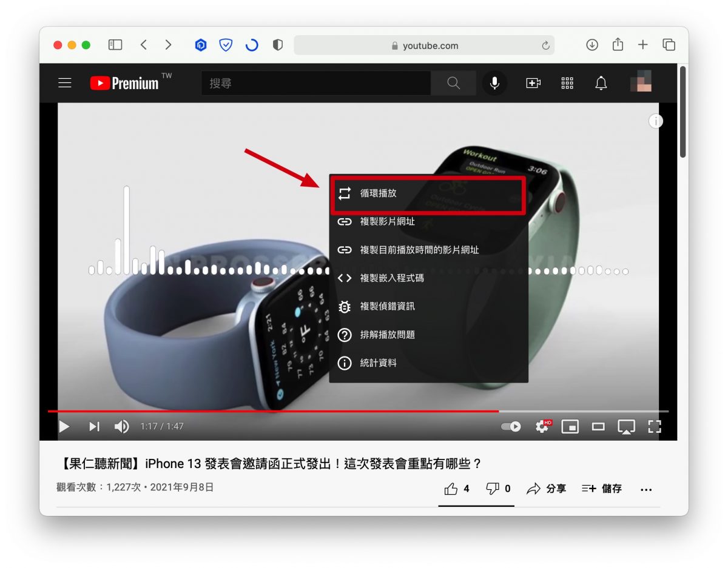Choose 複製影片網址 from context menu

pyautogui.click(x=428, y=222)
